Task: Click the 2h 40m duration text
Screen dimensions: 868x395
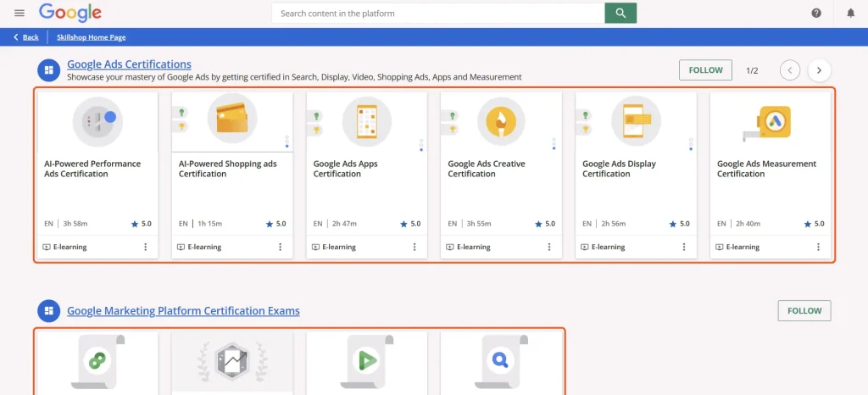Action: click(748, 224)
